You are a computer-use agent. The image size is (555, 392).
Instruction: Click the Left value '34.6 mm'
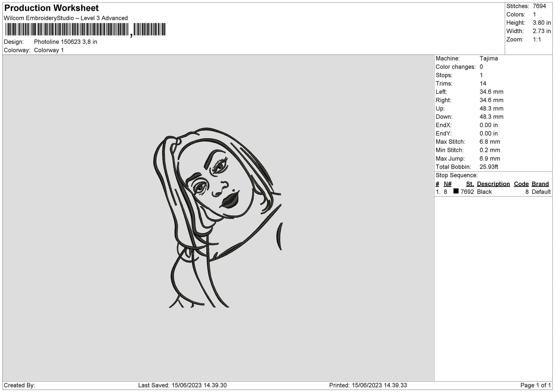click(491, 92)
